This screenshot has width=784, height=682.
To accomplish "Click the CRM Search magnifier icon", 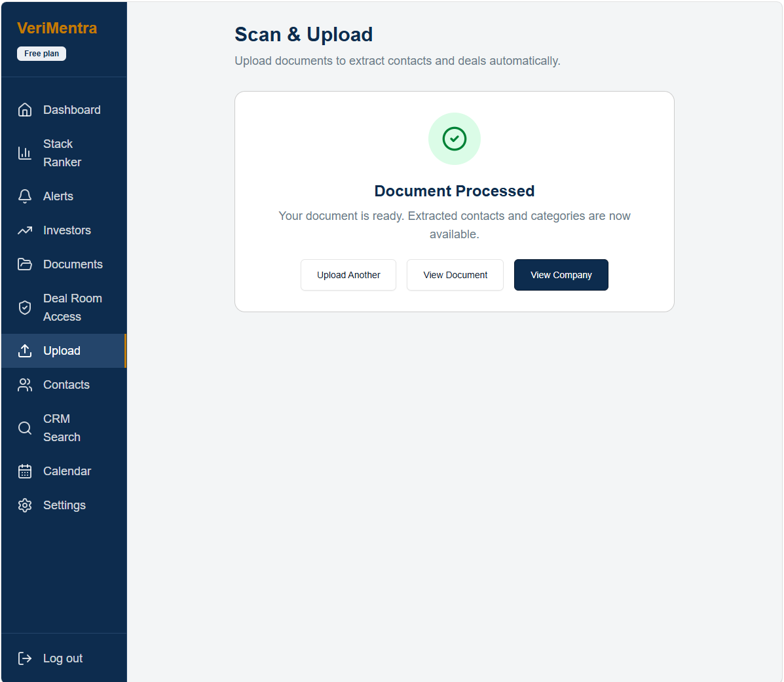I will tap(24, 428).
